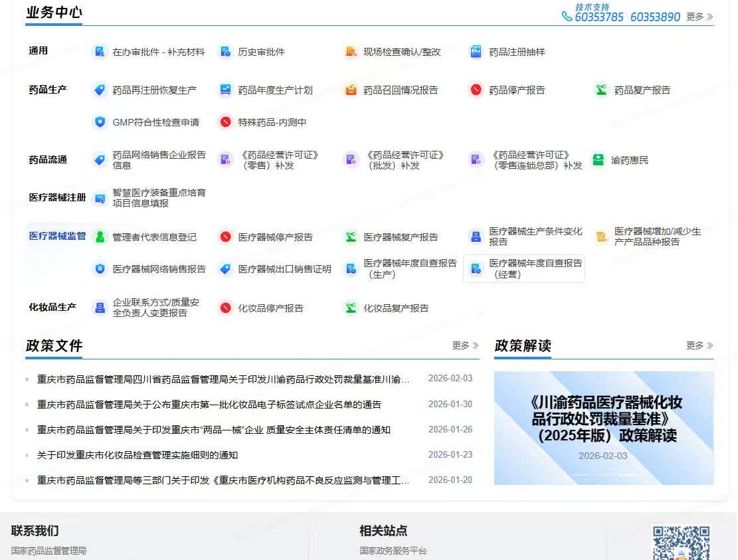This screenshot has height=560, width=738.
Task: Click the green 渝药惠民 icon
Action: point(599,160)
